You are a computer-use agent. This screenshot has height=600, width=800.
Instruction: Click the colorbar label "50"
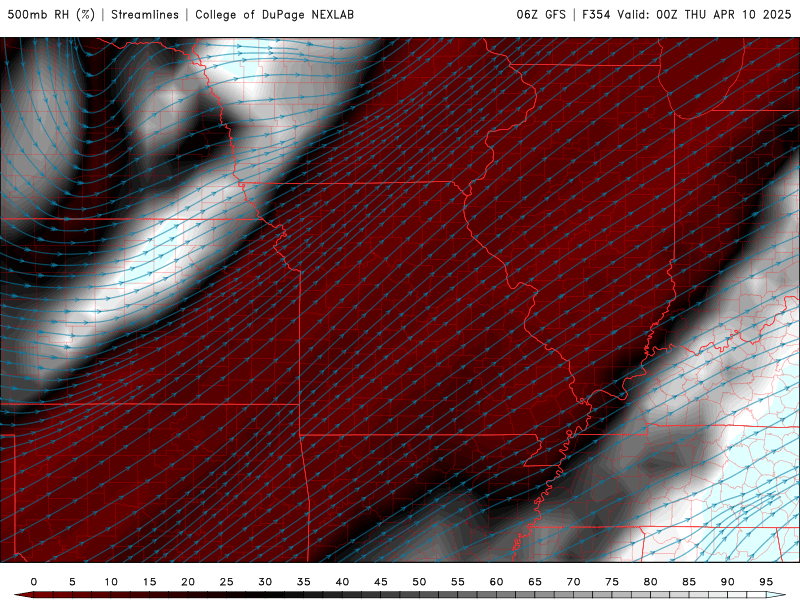(x=419, y=582)
